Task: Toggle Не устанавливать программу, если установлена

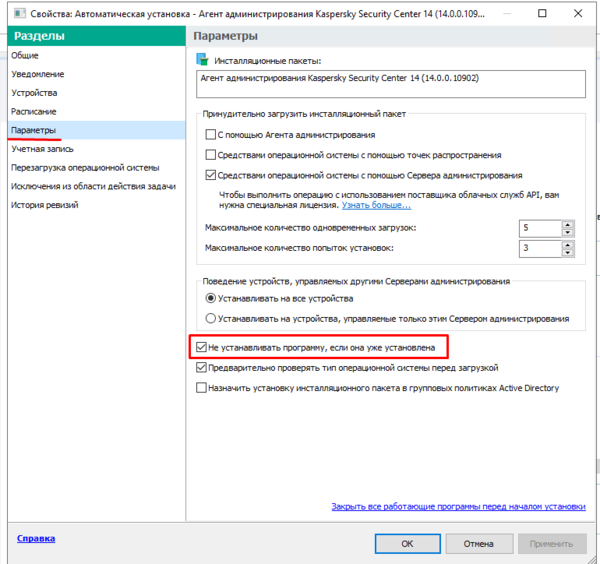Action: pos(201,347)
